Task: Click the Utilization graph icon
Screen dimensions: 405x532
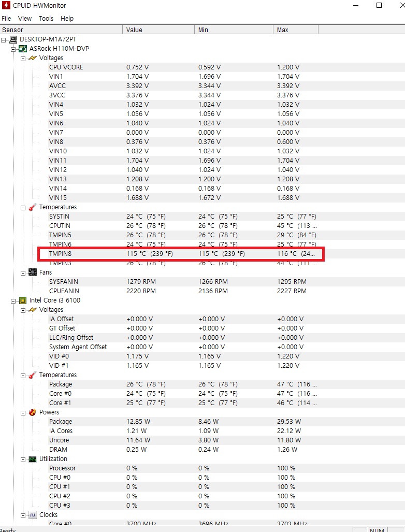Action: pos(33,459)
